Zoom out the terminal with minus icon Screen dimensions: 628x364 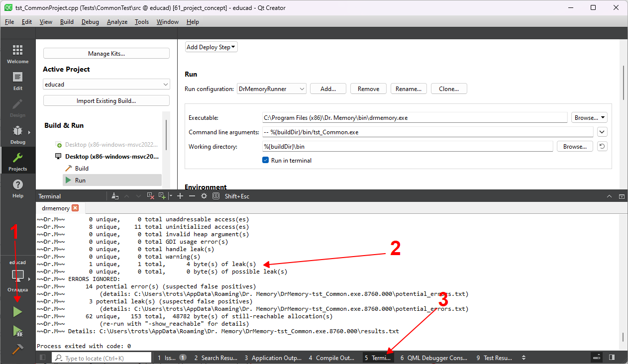click(192, 196)
